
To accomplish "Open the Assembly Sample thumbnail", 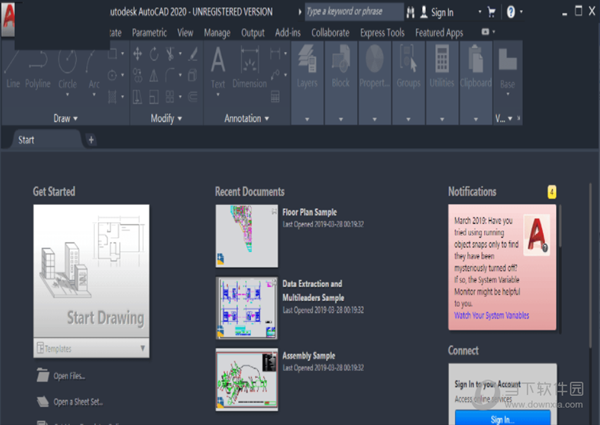I will (247, 379).
